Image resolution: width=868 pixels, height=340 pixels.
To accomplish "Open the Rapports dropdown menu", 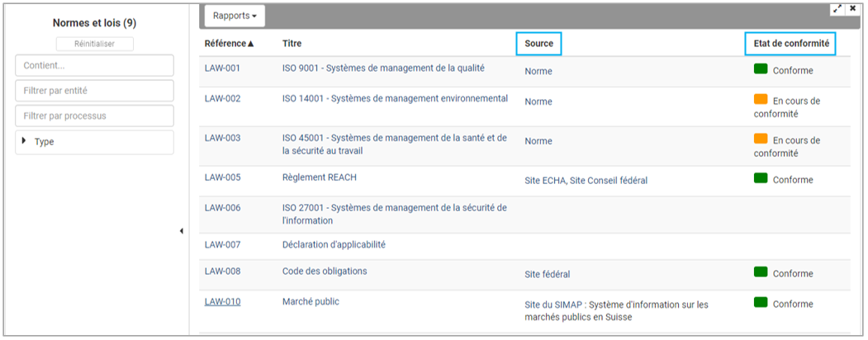I will point(235,16).
